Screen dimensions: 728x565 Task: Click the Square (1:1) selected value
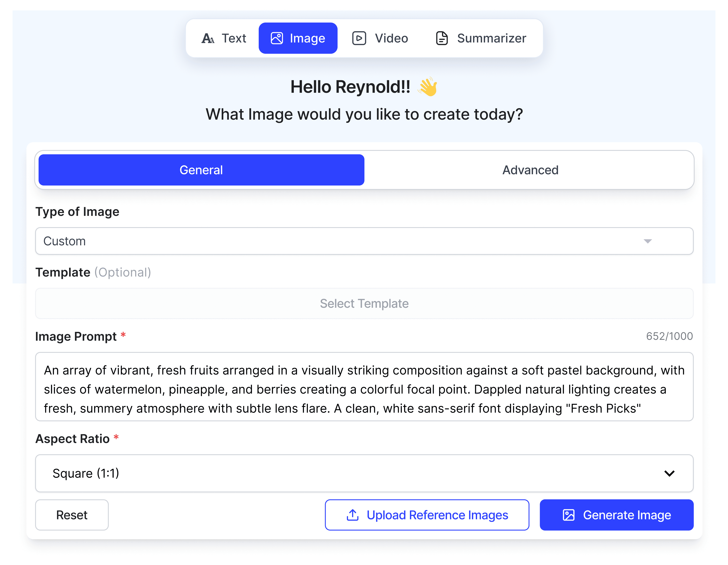coord(86,473)
